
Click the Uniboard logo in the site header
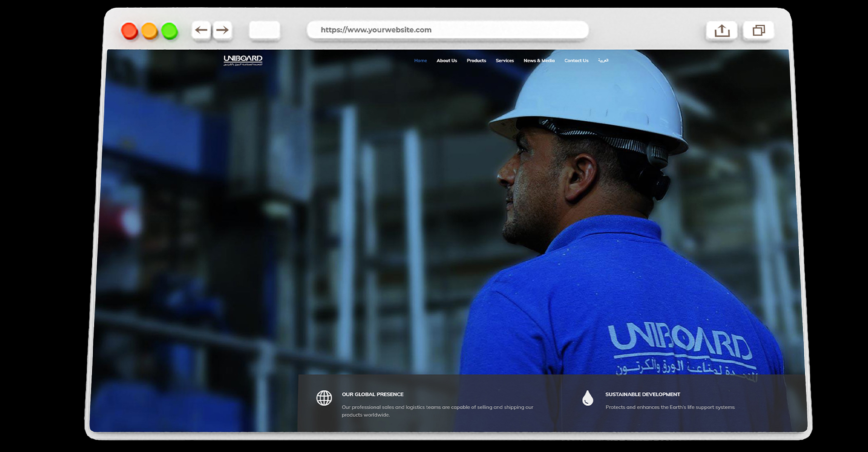click(x=243, y=60)
